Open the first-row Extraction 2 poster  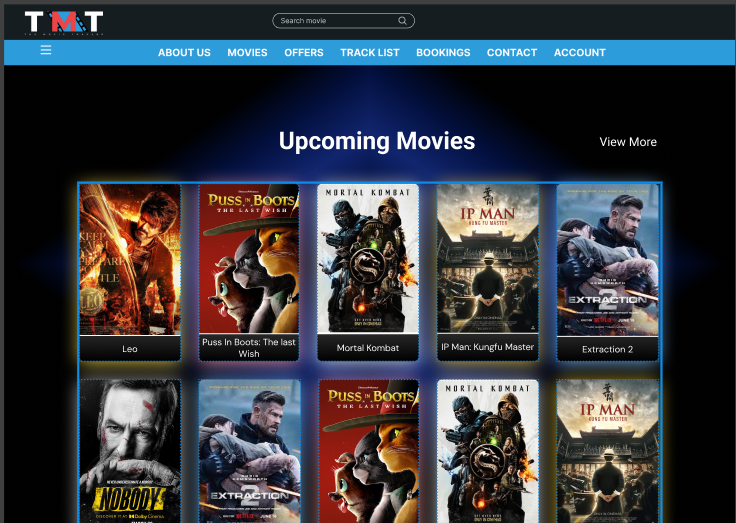point(607,260)
